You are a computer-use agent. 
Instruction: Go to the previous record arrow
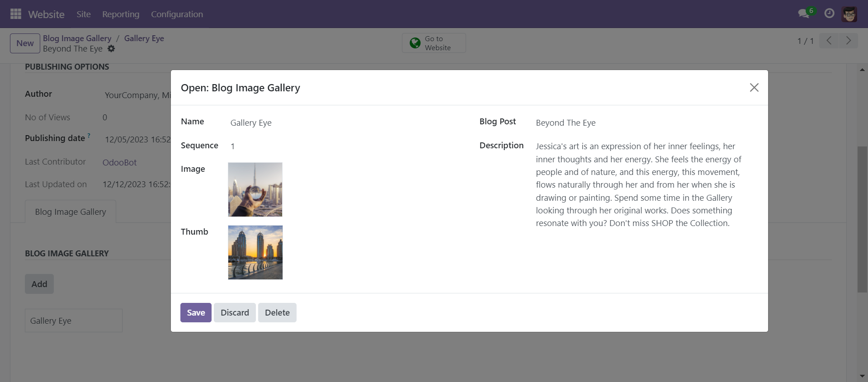(829, 41)
